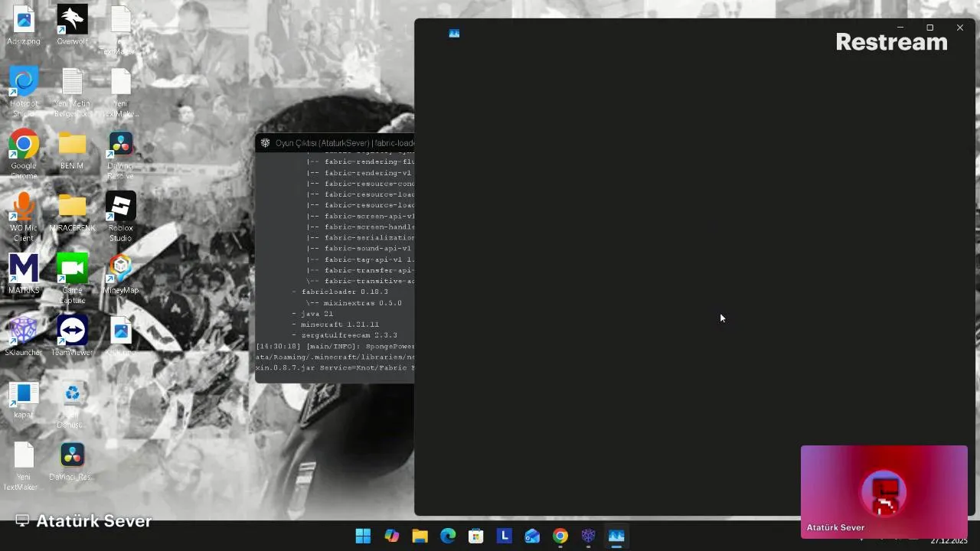Launch the SKlauncher desktop shortcut

click(x=24, y=336)
